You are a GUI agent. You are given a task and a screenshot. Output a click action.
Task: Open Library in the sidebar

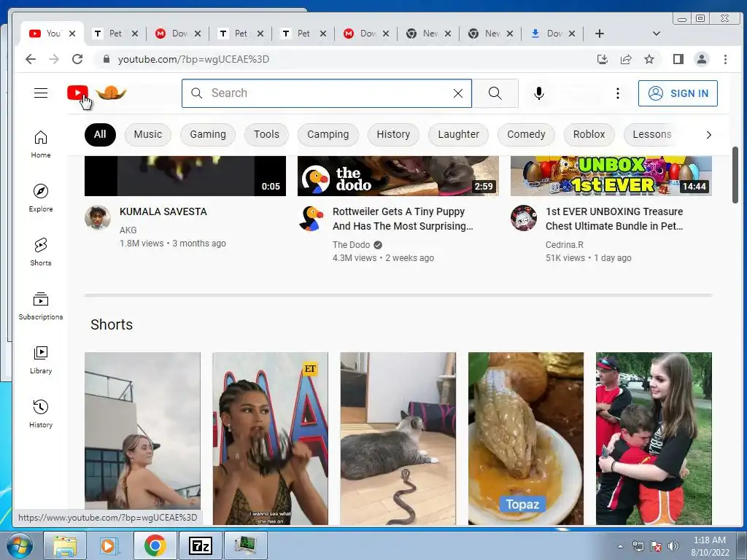point(41,359)
